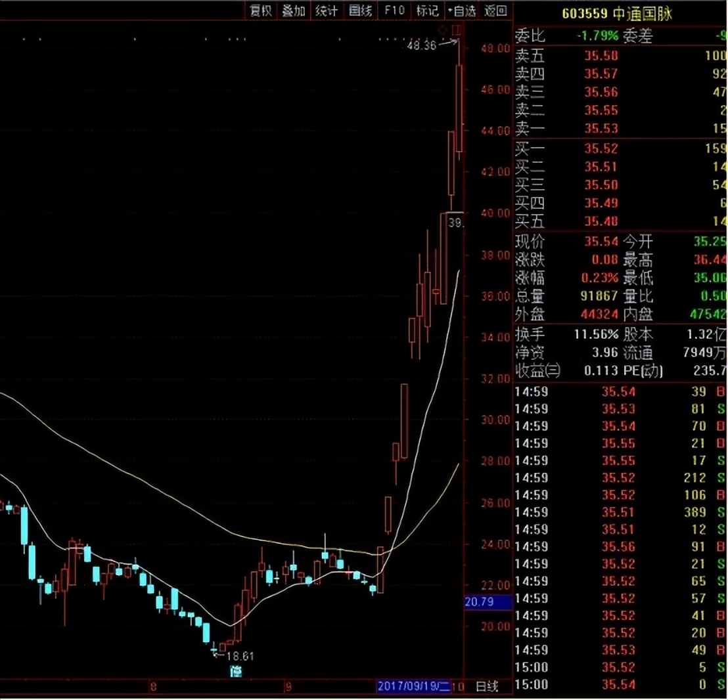The image size is (728, 700).
Task: Open the 叠加 overlay option
Action: coord(294,11)
